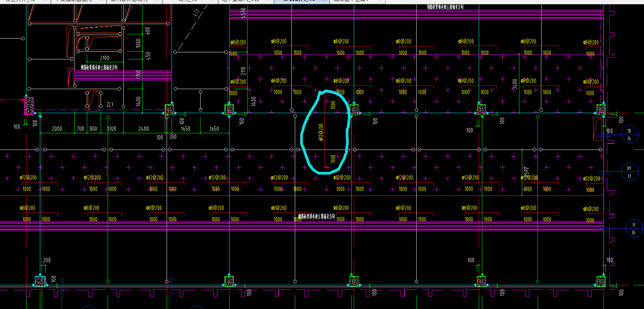Click the 2100 dimension text
The image size is (644, 309).
105,58
